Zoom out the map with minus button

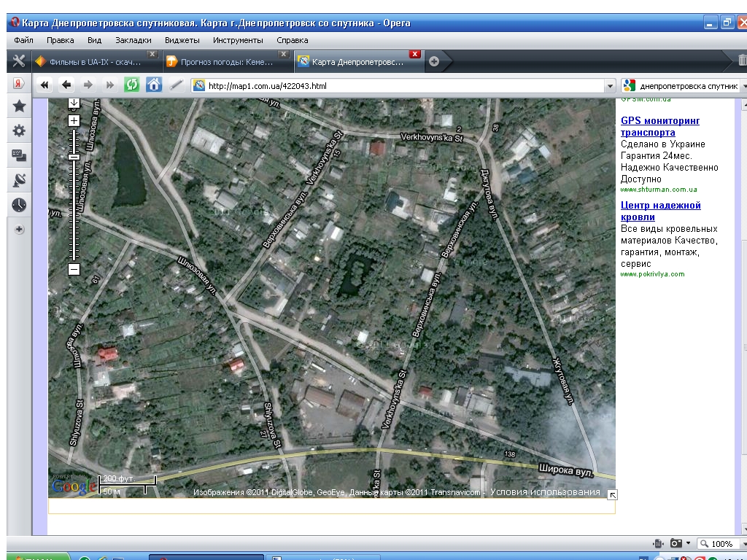click(x=74, y=270)
